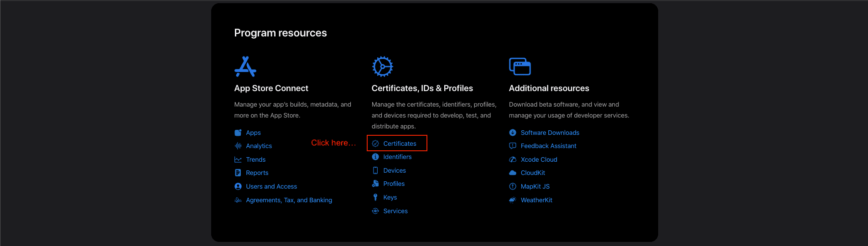
Task: Click the Users and Access person icon
Action: tap(238, 186)
